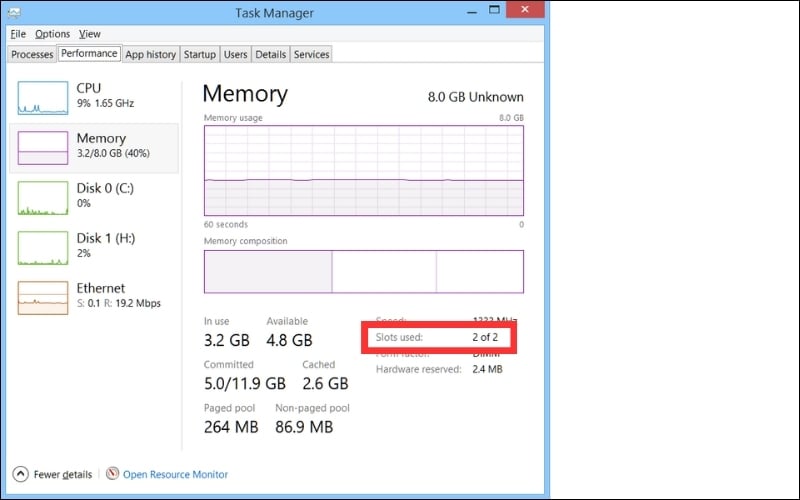The width and height of the screenshot is (800, 500).
Task: Click the Slots used 2 of 2 value
Action: point(485,337)
